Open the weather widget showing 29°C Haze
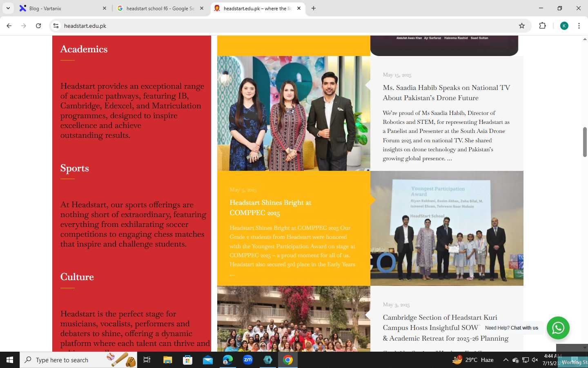Screen dimensions: 588x368 point(473,360)
